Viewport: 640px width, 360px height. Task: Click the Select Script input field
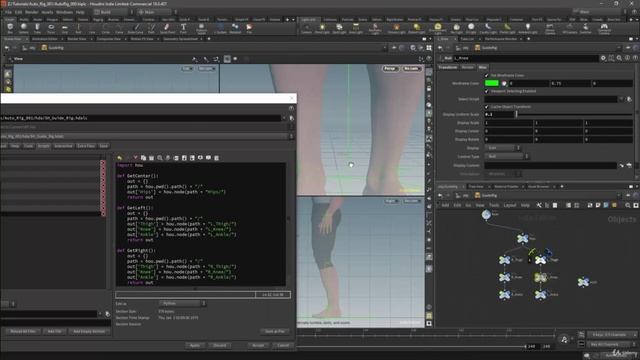coord(551,99)
